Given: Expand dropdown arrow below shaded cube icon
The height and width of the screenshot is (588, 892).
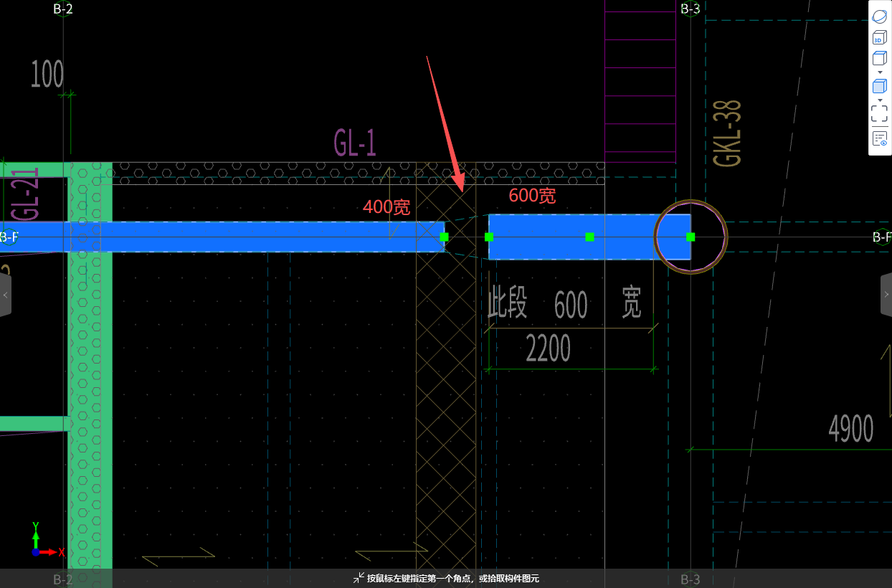Looking at the screenshot, I should (880, 99).
